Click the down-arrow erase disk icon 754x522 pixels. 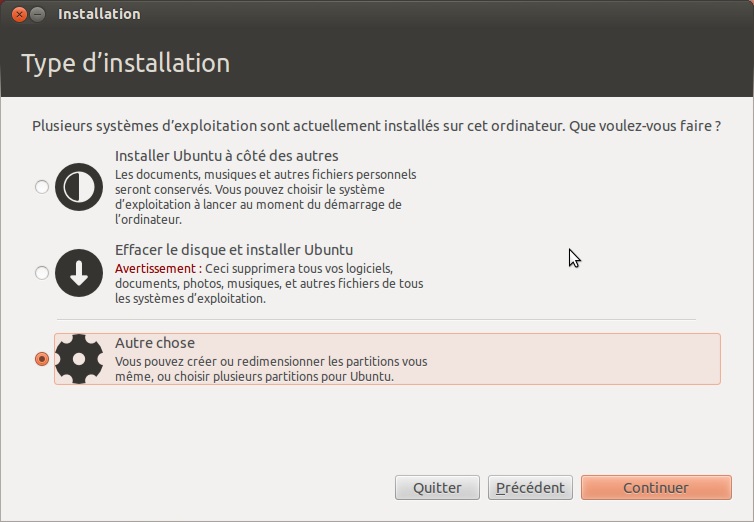79,273
